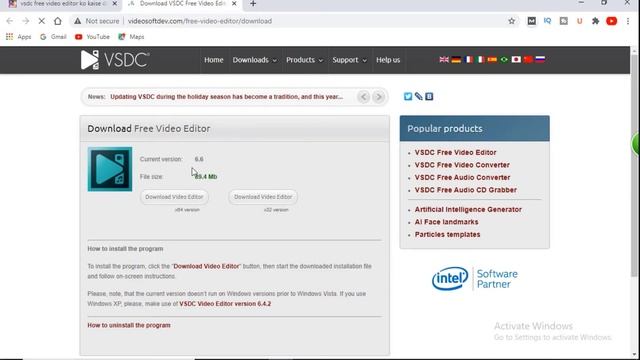640x360 pixels.
Task: Open AI Face landmarks link
Action: 447,222
